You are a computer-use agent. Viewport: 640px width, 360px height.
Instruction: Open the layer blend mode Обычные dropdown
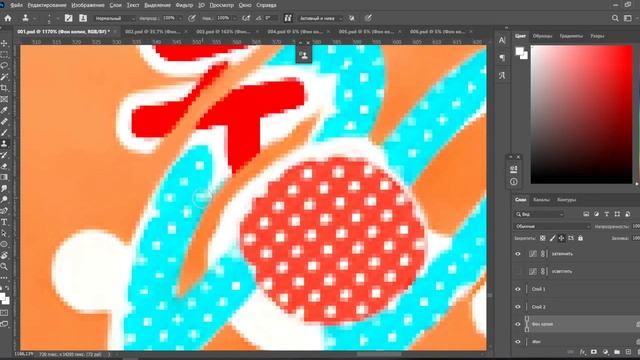click(x=552, y=226)
